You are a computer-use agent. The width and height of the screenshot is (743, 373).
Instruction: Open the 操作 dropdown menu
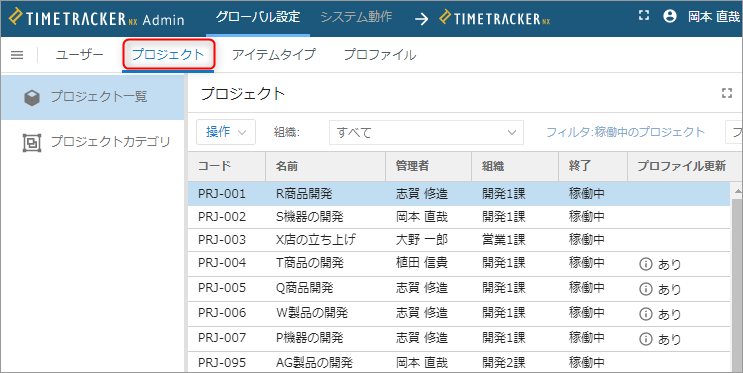point(226,132)
